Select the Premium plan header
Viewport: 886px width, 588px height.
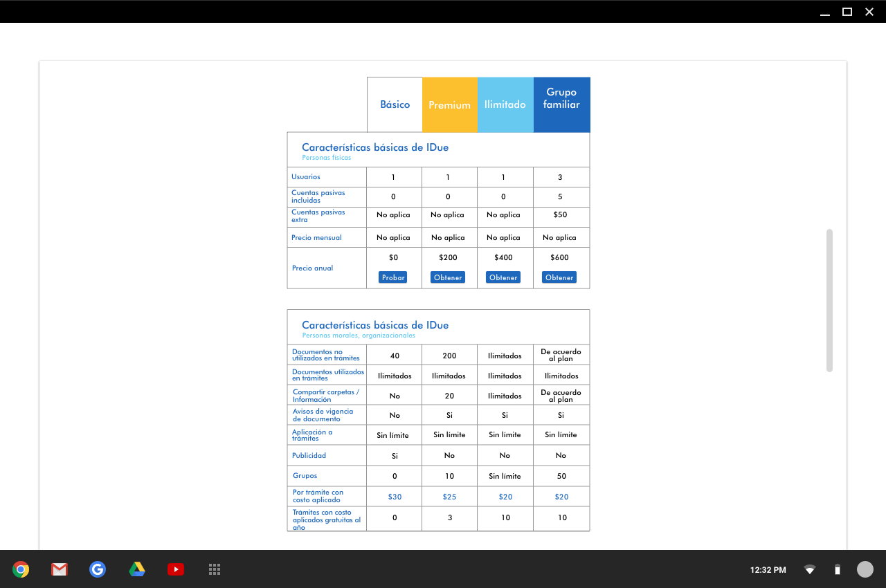point(449,105)
